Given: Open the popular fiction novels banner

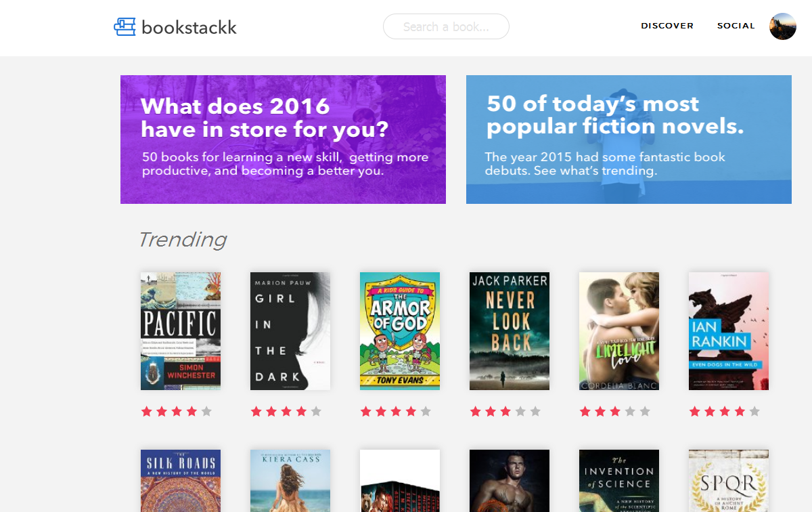Looking at the screenshot, I should pos(629,140).
